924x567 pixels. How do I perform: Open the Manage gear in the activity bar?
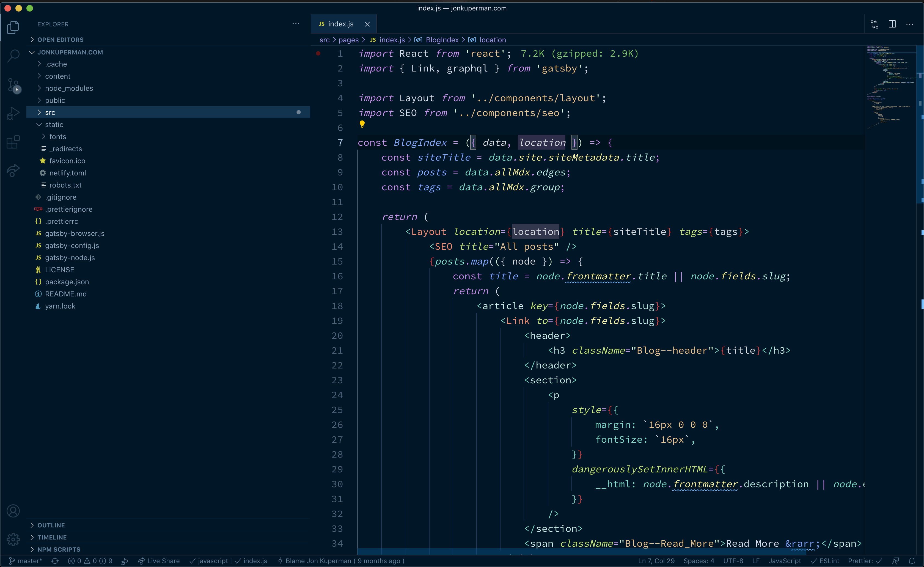(x=13, y=539)
